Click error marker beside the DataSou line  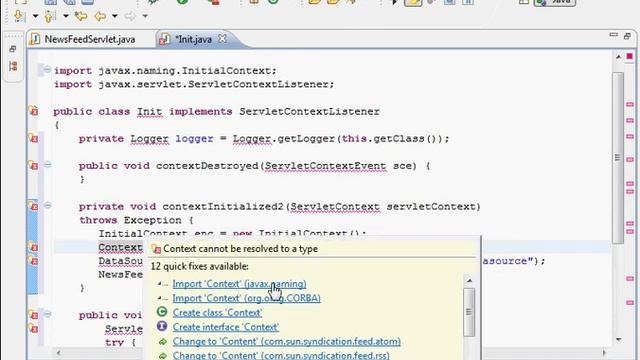(x=33, y=260)
